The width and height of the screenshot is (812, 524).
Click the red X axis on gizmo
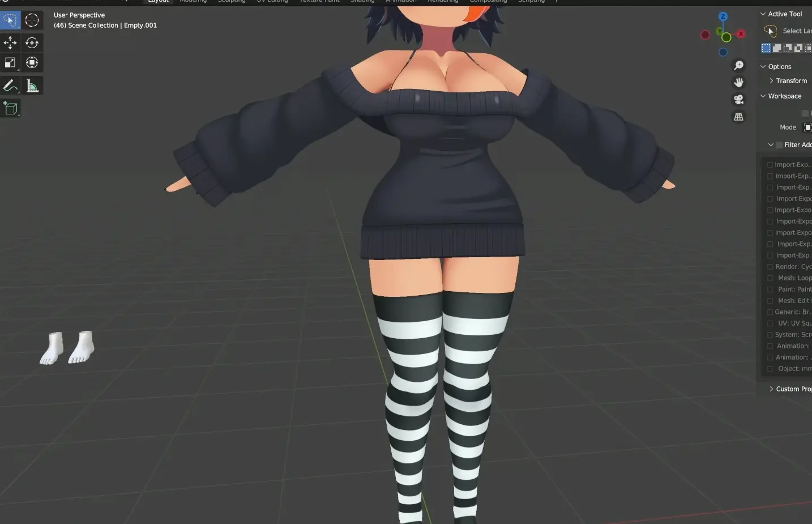pos(741,34)
